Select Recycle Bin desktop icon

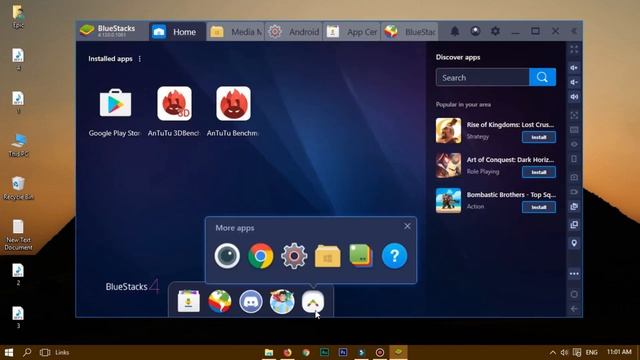(x=18, y=188)
